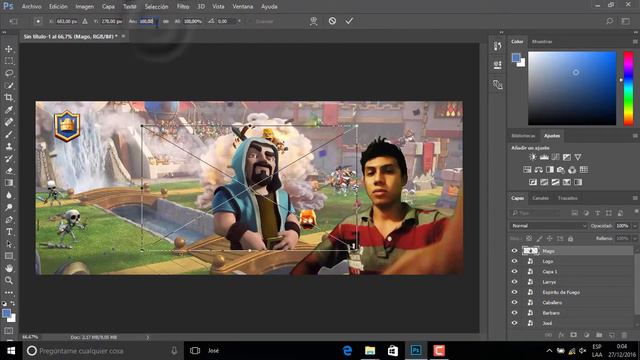Select the Pen tool
This screenshot has width=640, height=360.
tap(9, 220)
